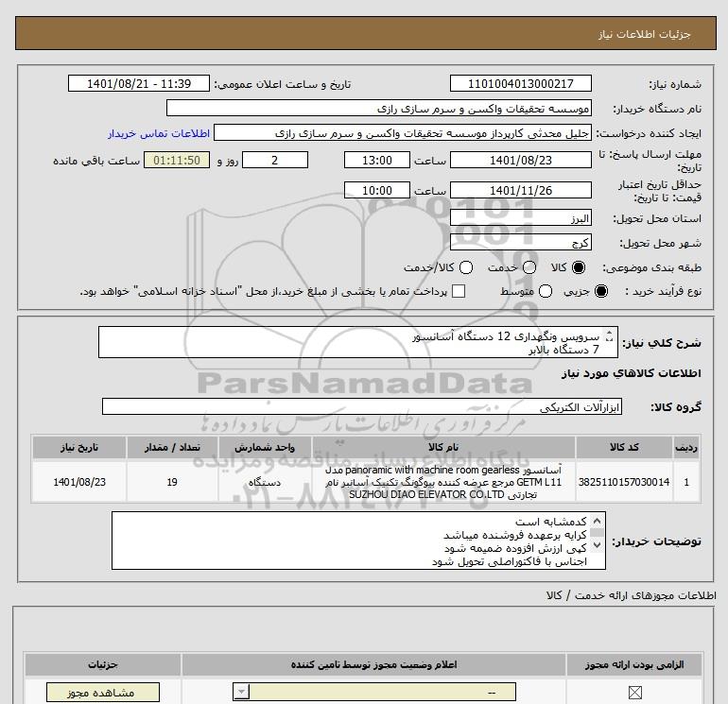728x704 pixels.
Task: Click the goods group field ابزارآلات الکتریکی
Action: point(362,407)
